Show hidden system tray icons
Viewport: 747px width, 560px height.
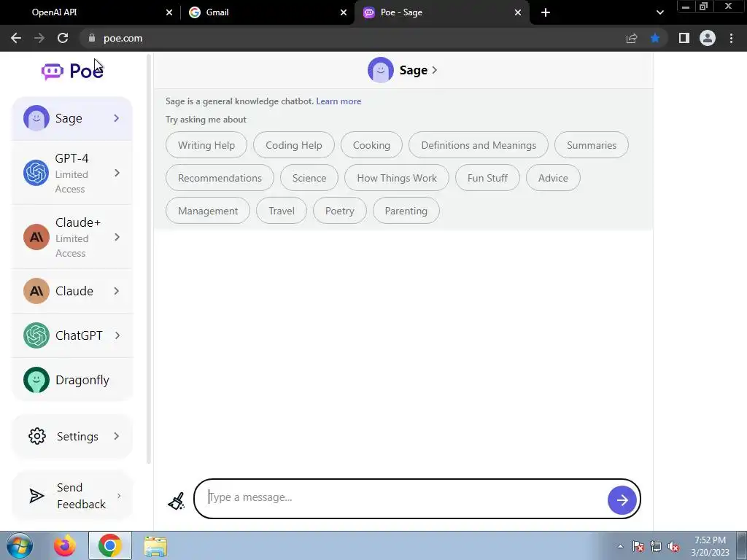pos(620,546)
